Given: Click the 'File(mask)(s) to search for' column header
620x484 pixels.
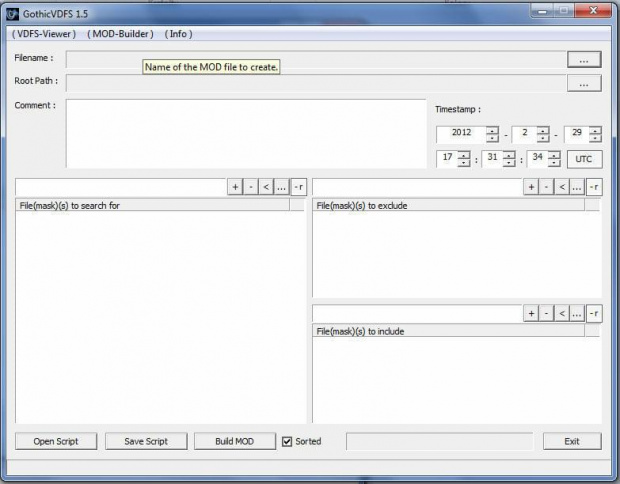Looking at the screenshot, I should click(153, 205).
